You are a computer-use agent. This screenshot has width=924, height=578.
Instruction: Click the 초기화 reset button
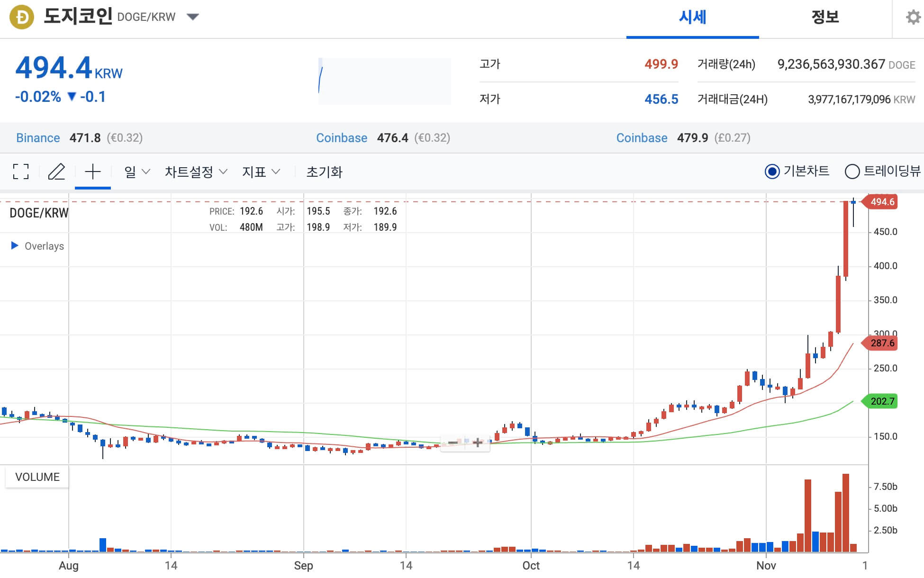pos(325,172)
